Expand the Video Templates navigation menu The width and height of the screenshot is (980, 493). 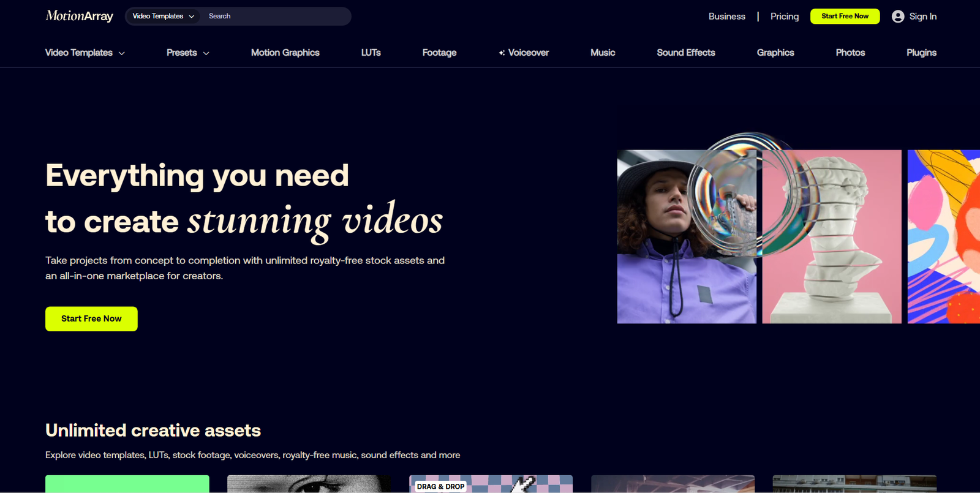[x=85, y=53]
